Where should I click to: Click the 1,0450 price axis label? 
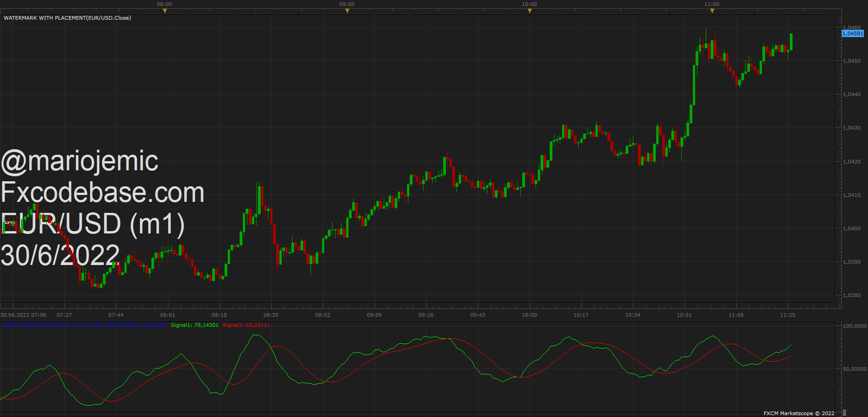pos(852,61)
